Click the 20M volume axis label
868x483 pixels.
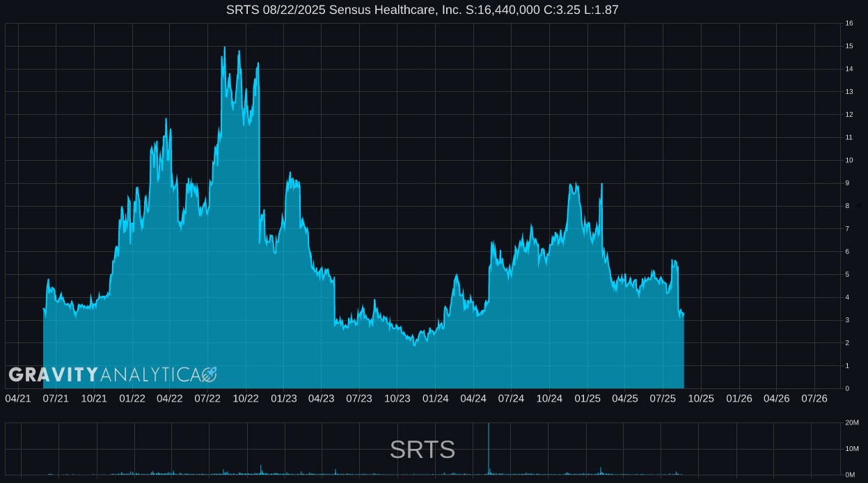coord(851,423)
